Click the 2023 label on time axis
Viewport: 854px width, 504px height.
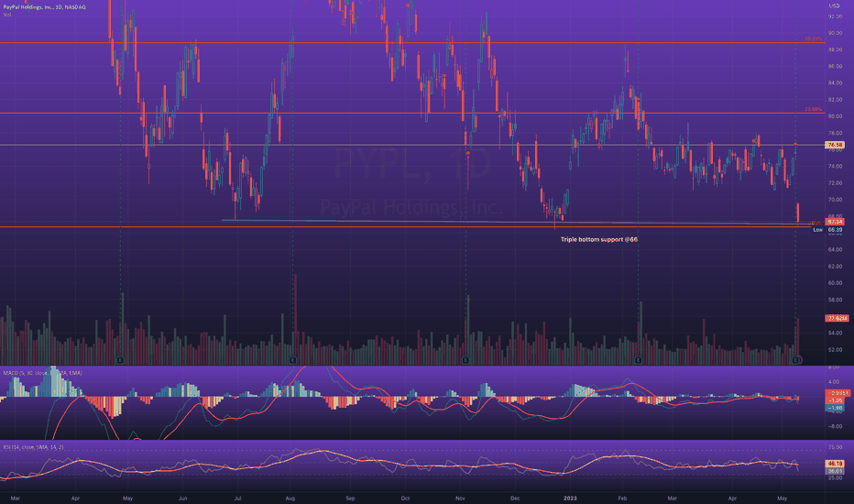tap(570, 498)
